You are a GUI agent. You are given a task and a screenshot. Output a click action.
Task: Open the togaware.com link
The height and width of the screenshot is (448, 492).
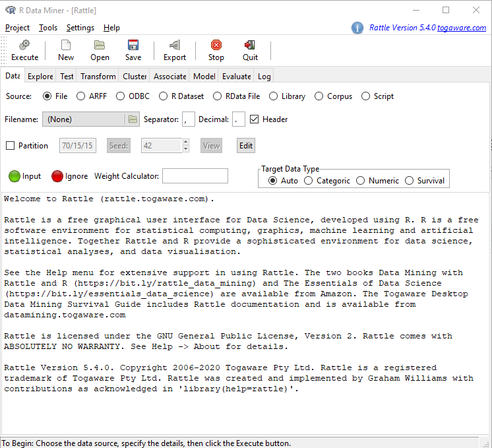point(462,28)
